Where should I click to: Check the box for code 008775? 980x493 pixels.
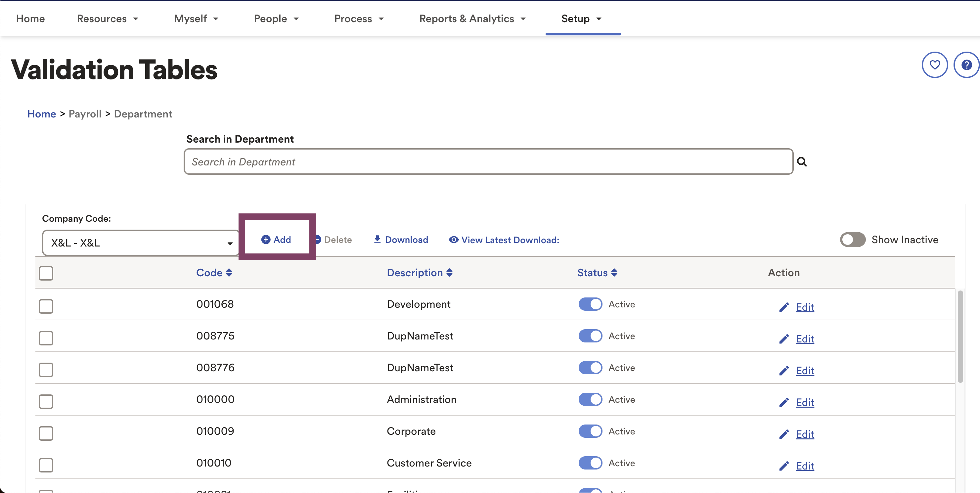46,338
